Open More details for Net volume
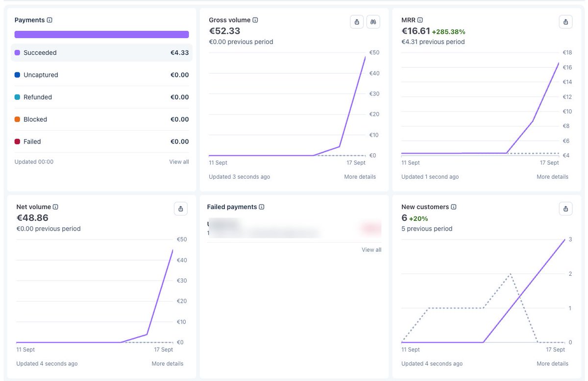The image size is (588, 381). [168, 364]
